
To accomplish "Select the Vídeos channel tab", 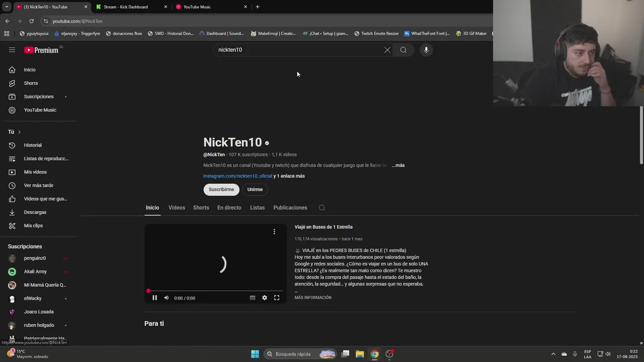I will coord(177,208).
